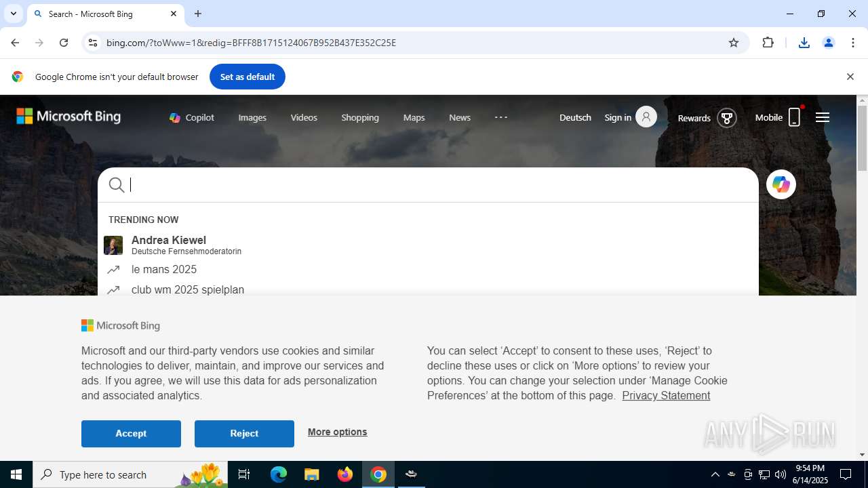Click the page vertical scrollbar thumb

[862, 139]
